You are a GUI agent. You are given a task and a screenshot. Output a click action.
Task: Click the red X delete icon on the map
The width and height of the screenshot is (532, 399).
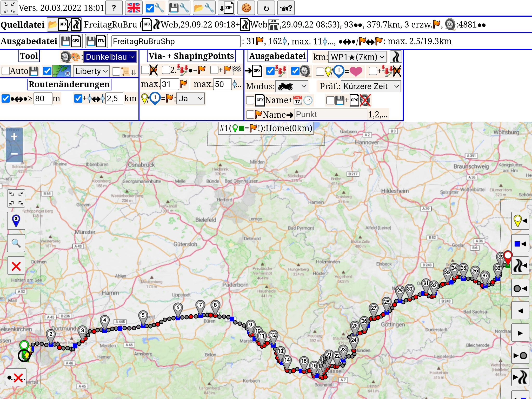[x=16, y=266]
